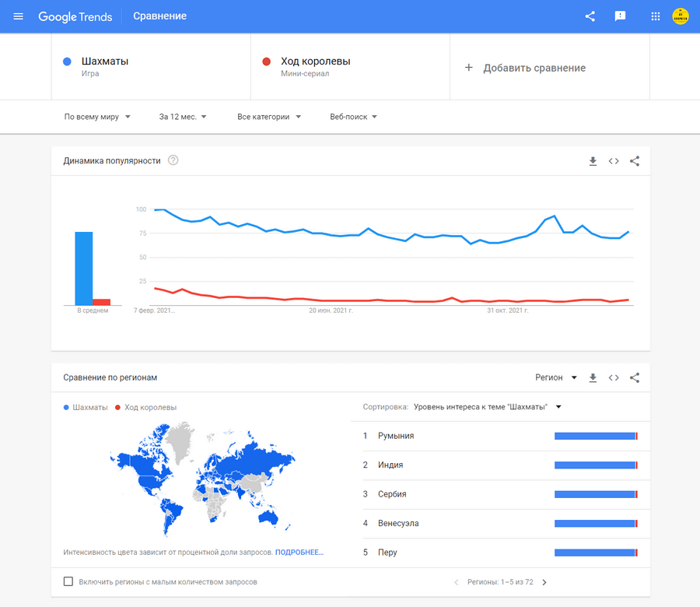This screenshot has height=607, width=700.
Task: Open the Google apps grid
Action: coord(656,16)
